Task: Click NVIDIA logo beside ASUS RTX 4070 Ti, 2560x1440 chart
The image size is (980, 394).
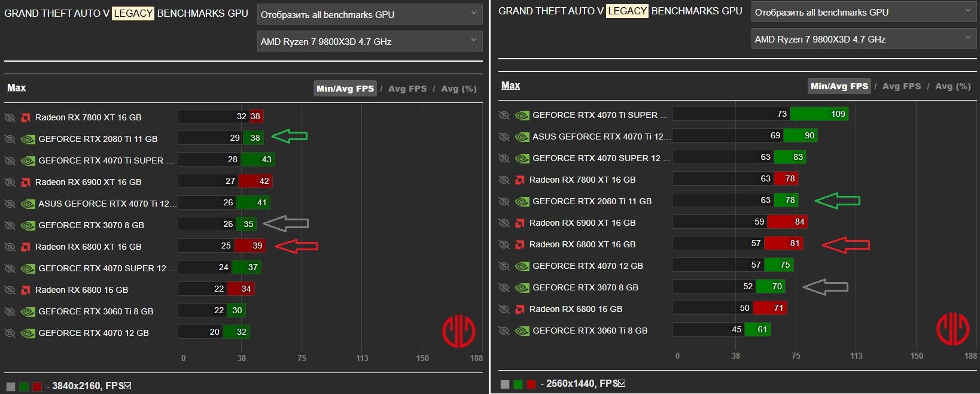Action: click(522, 137)
